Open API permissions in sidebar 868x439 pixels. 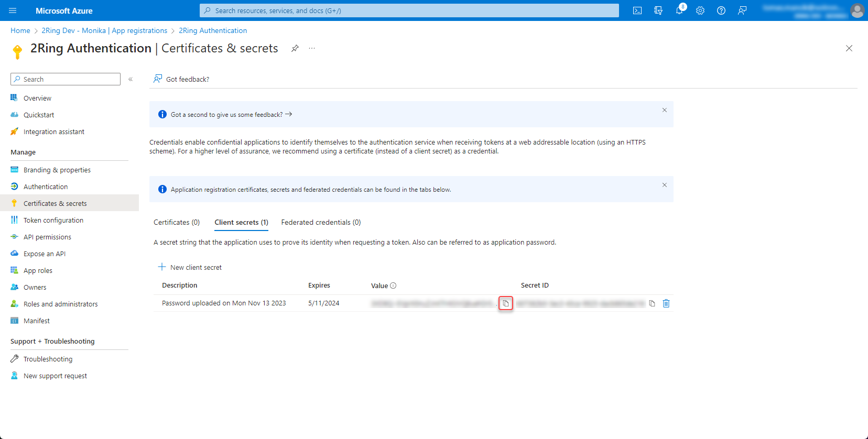point(47,237)
